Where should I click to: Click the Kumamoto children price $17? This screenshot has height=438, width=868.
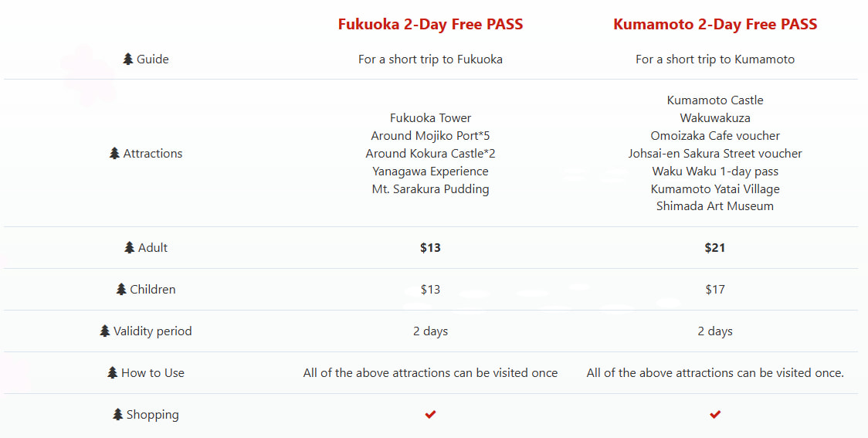715,289
